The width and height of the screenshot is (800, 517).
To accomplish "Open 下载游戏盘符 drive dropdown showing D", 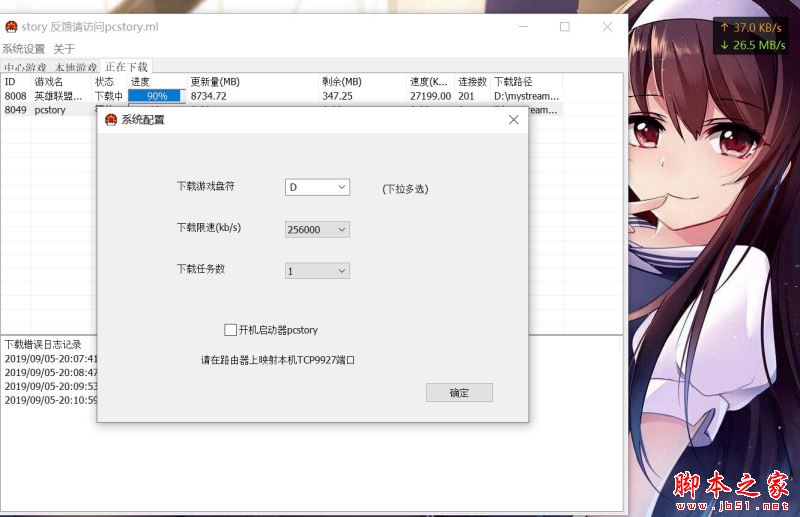I will coord(317,187).
